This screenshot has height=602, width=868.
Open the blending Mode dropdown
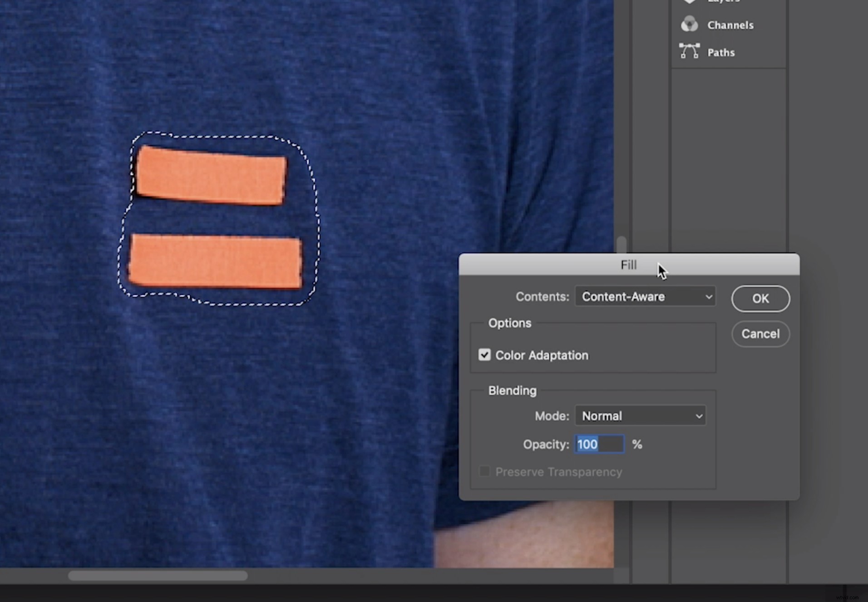click(640, 415)
